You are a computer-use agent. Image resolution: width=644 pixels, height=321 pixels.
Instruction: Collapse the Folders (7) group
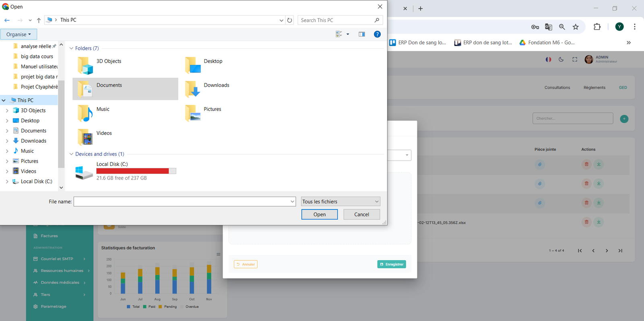pos(71,48)
